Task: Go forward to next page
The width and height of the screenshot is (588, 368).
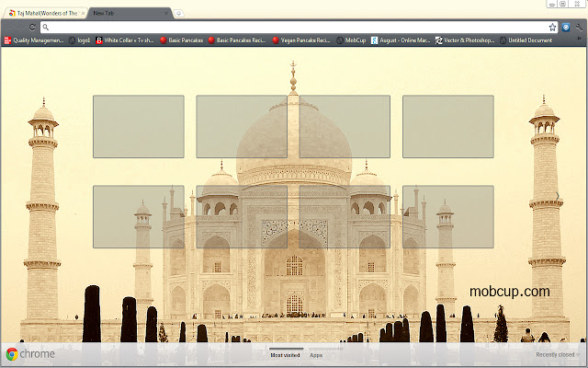Action: 20,27
